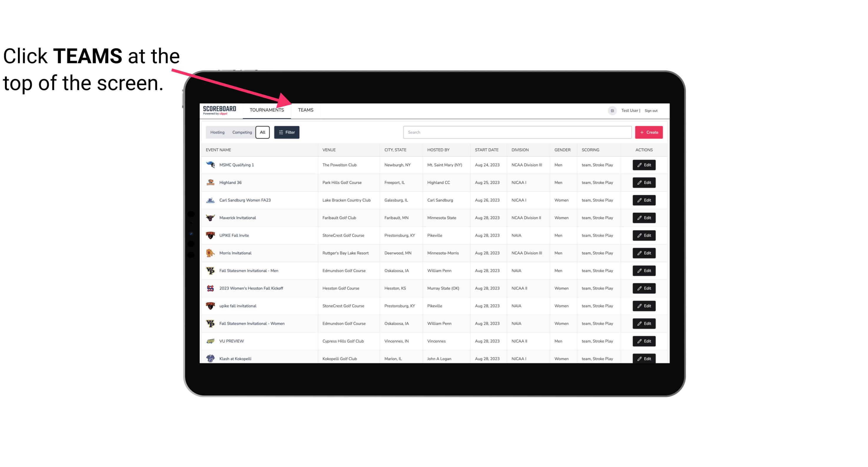Select the Hosting filter toggle
Screen dimensions: 868x467
[217, 132]
